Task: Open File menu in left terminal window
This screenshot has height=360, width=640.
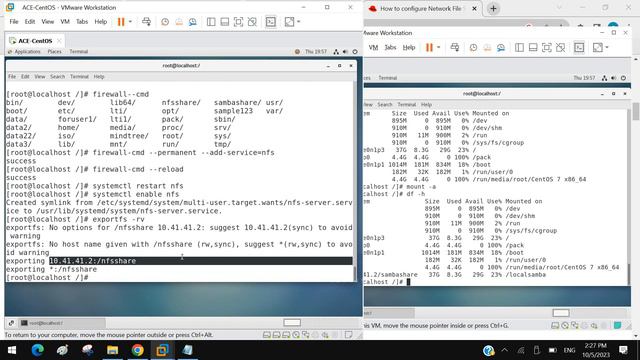Action: click(x=12, y=76)
